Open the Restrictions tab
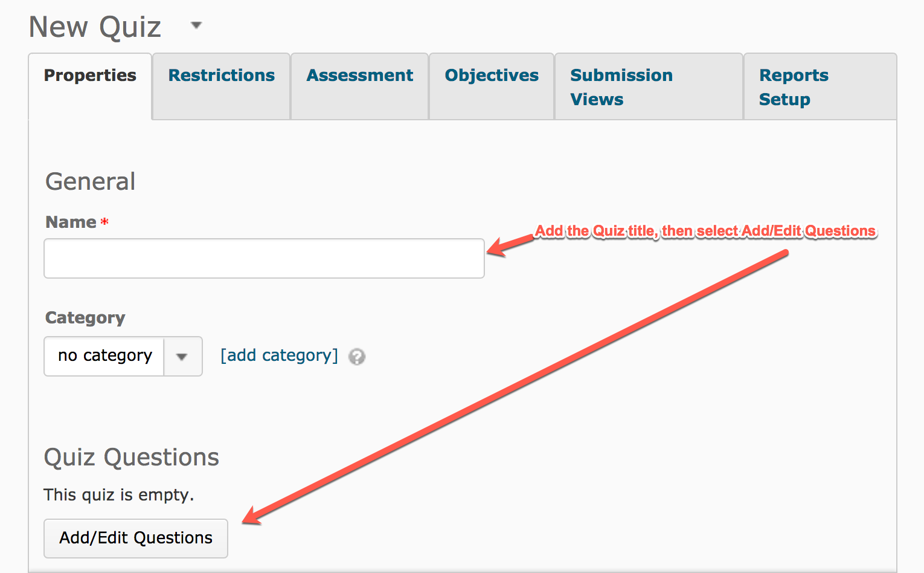The image size is (924, 573). 221,76
